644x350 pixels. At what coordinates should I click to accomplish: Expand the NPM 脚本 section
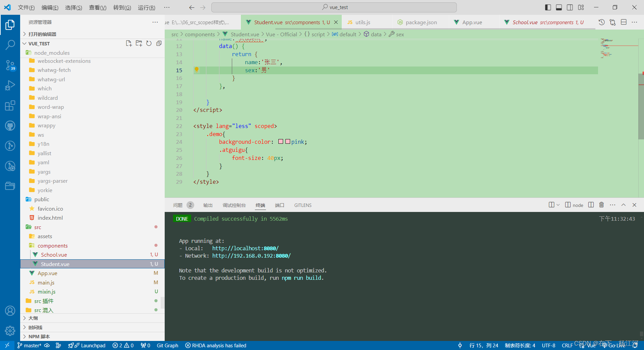point(92,337)
